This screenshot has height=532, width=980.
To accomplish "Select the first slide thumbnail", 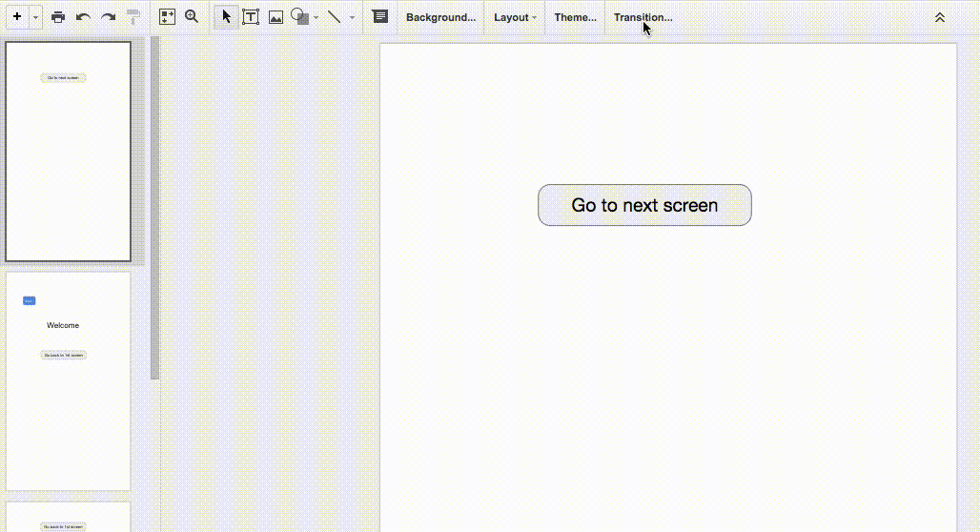I will coord(68,152).
